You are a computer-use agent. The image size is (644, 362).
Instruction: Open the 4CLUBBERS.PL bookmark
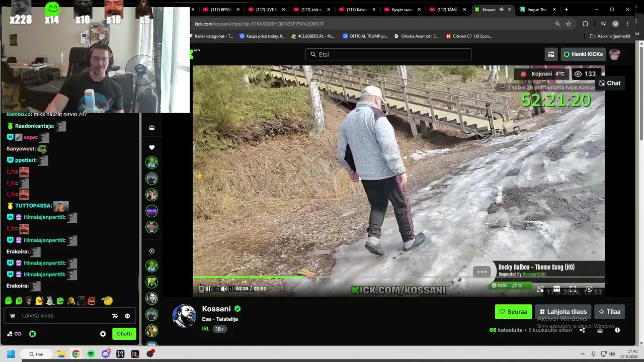(x=312, y=36)
